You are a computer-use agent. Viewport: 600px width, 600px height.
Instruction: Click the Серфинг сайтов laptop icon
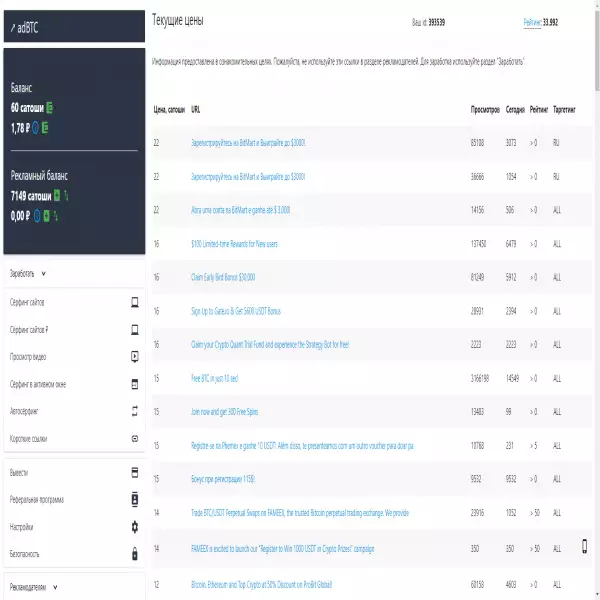[134, 302]
